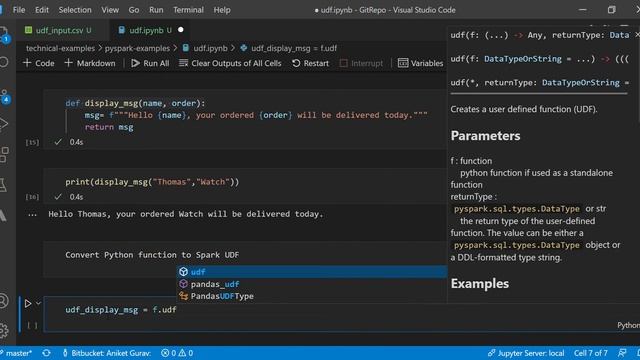
Task: Open the Selection menu
Action: click(x=75, y=10)
